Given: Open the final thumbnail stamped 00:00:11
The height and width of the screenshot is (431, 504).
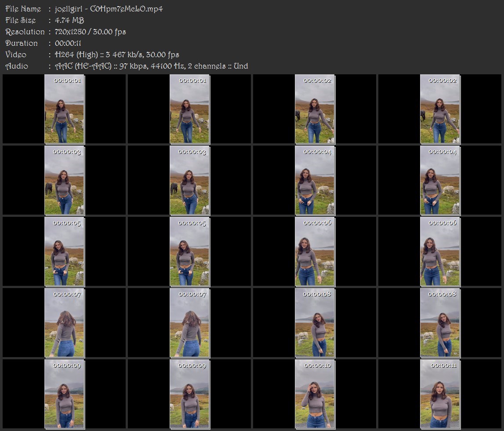Looking at the screenshot, I should click(x=440, y=394).
